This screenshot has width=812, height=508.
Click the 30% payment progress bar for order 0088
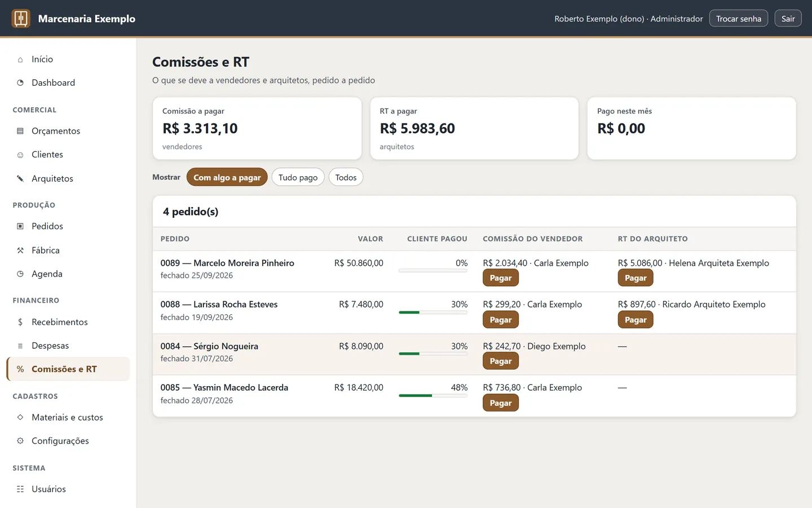(433, 313)
